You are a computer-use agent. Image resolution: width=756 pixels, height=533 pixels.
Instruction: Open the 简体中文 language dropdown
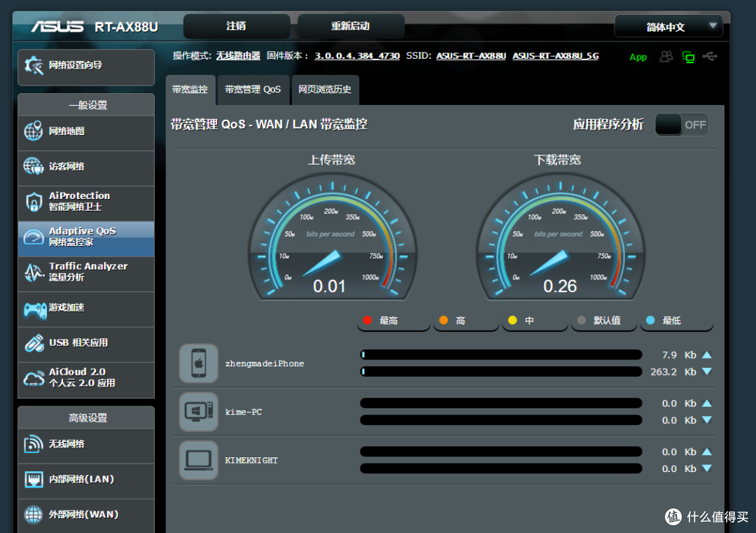(668, 27)
